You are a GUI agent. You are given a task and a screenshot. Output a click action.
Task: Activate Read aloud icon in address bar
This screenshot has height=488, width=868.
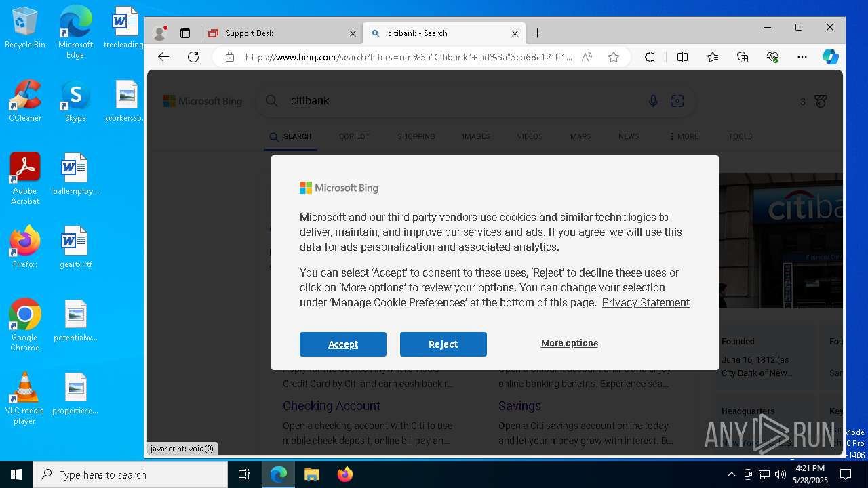click(587, 57)
